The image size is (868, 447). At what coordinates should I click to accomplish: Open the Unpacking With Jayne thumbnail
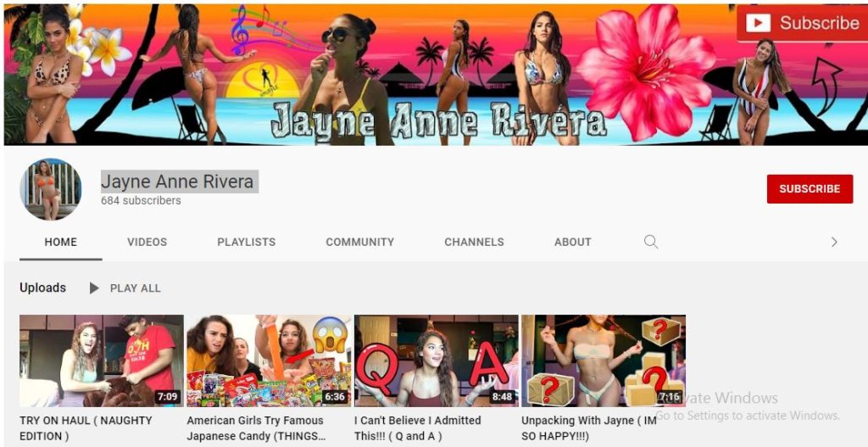click(604, 361)
